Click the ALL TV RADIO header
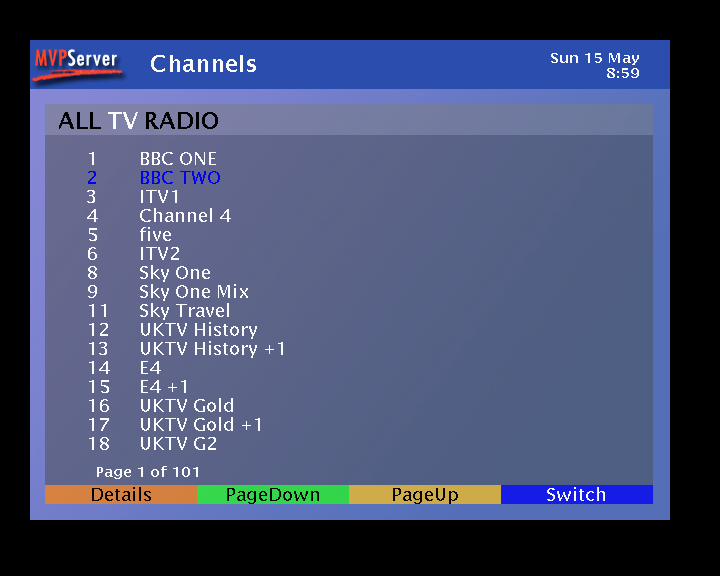Image resolution: width=720 pixels, height=576 pixels. pos(138,121)
